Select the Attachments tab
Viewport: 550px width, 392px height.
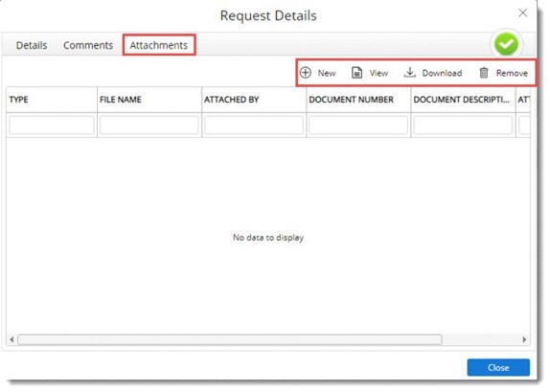pos(159,45)
